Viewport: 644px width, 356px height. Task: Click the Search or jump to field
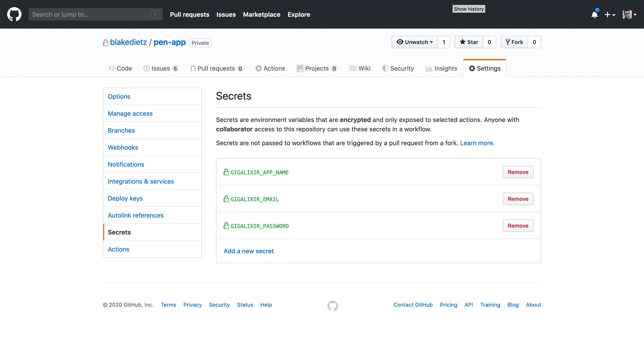pos(90,15)
